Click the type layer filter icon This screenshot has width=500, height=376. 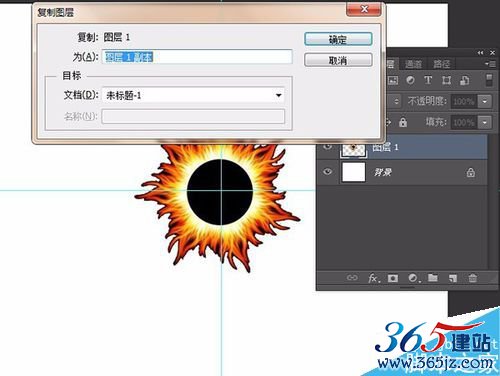click(428, 80)
